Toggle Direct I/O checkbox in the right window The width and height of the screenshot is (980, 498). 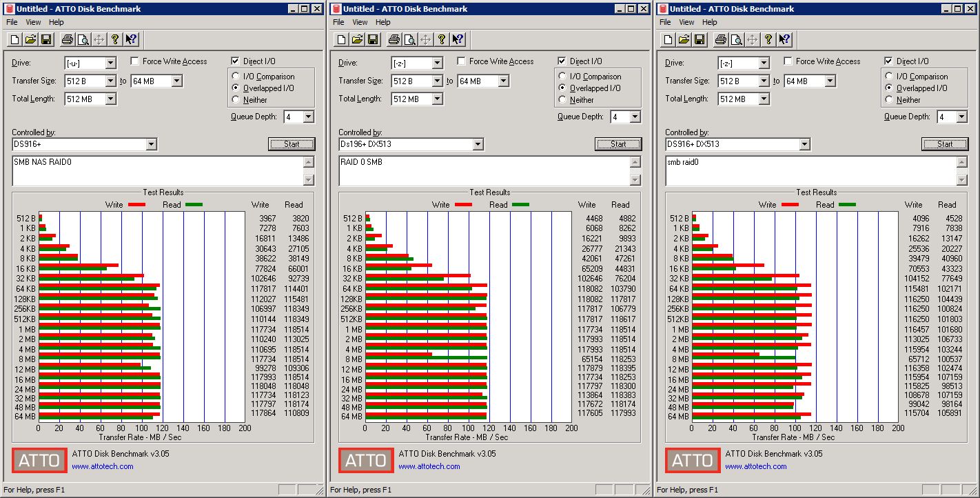click(889, 61)
